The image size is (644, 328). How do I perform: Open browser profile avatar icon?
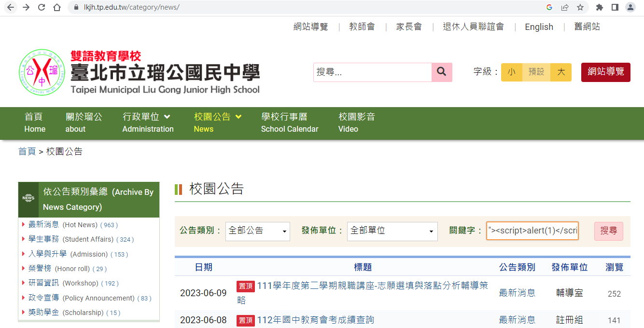[x=630, y=7]
